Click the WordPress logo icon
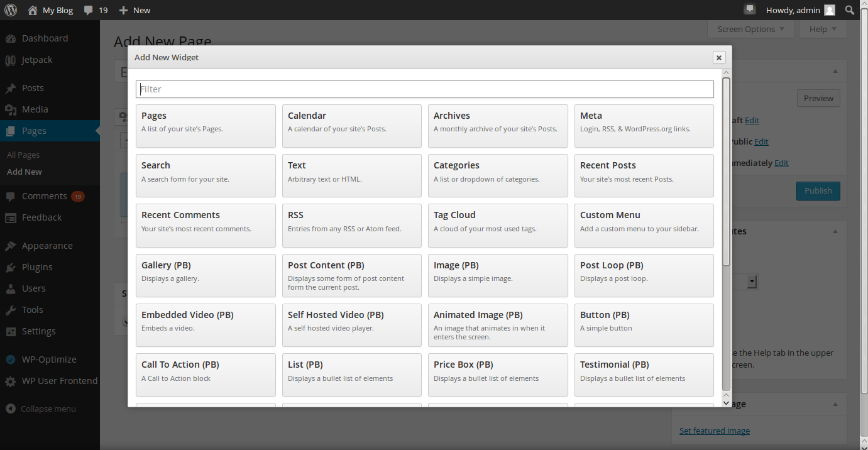The width and height of the screenshot is (868, 450). pyautogui.click(x=11, y=10)
